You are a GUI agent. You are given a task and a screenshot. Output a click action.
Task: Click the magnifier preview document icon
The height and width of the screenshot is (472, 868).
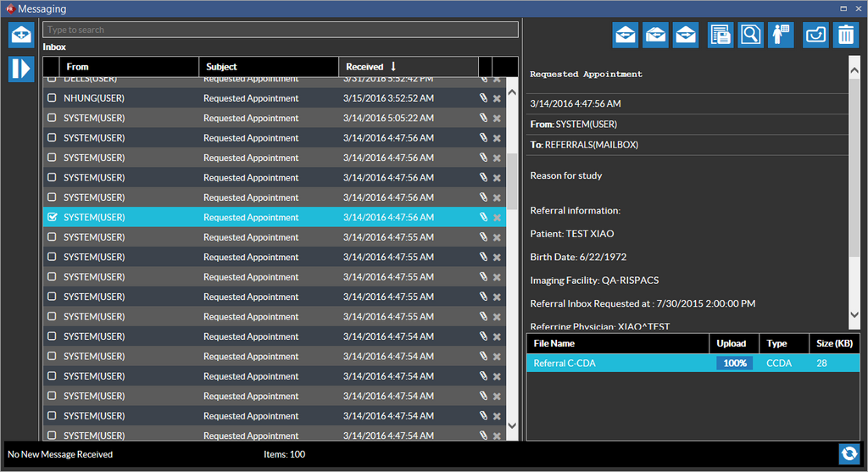point(750,35)
